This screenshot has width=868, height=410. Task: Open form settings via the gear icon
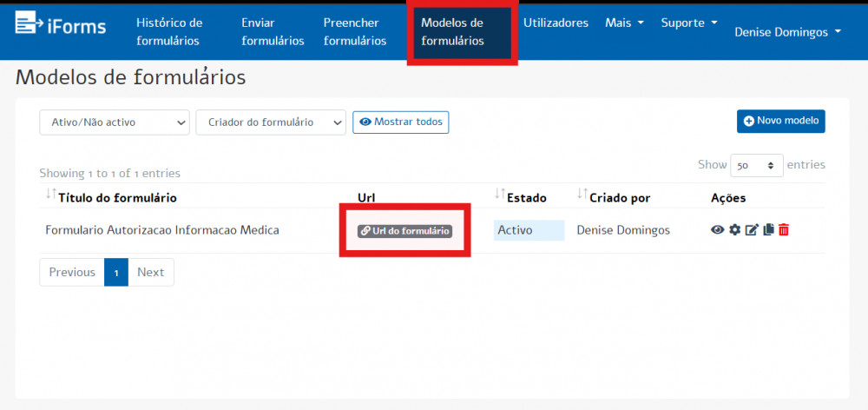tap(734, 230)
